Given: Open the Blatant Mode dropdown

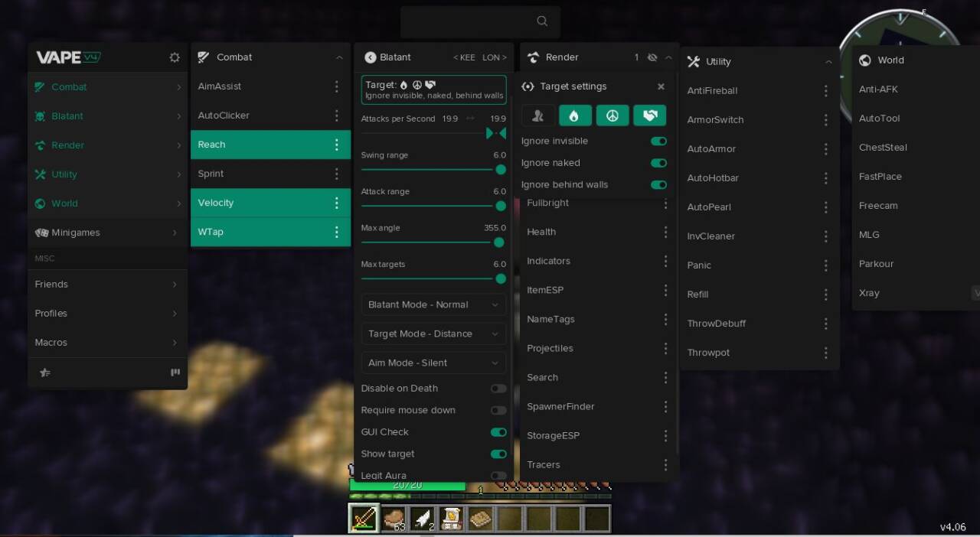Looking at the screenshot, I should [x=433, y=304].
